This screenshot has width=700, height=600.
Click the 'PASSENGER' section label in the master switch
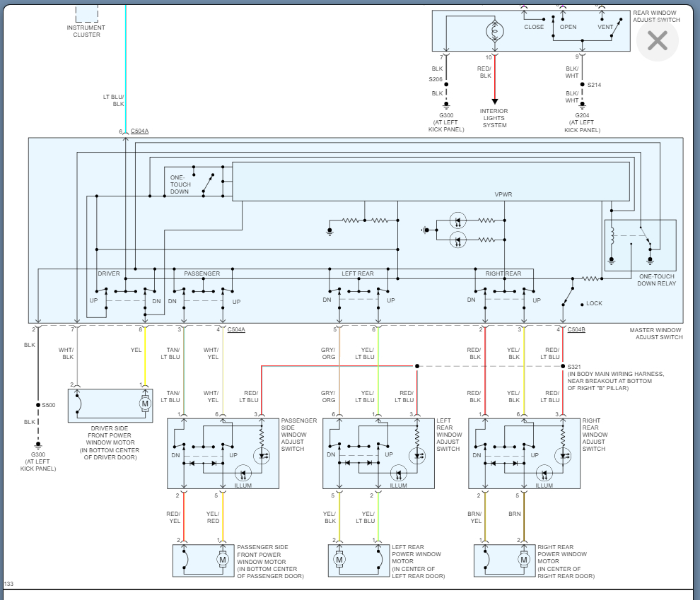[x=202, y=273]
